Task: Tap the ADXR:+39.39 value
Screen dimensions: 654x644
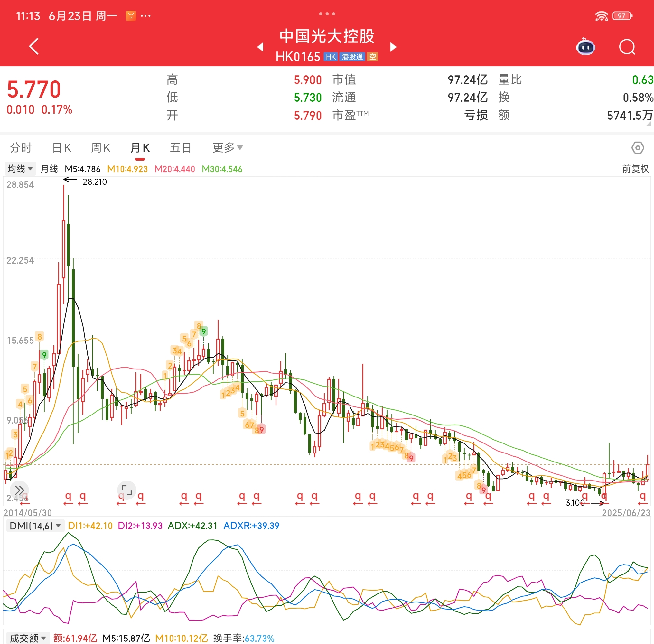Action: [x=251, y=526]
